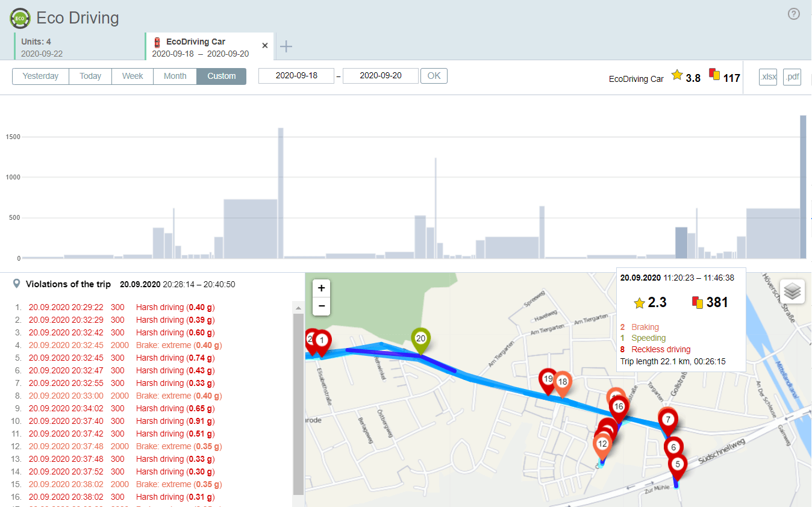Click the end date field 2020-09-20
The image size is (812, 507).
pyautogui.click(x=380, y=76)
